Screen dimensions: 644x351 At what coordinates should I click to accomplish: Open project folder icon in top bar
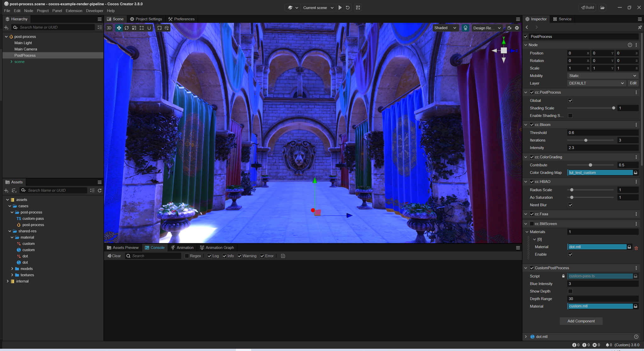[x=602, y=8]
